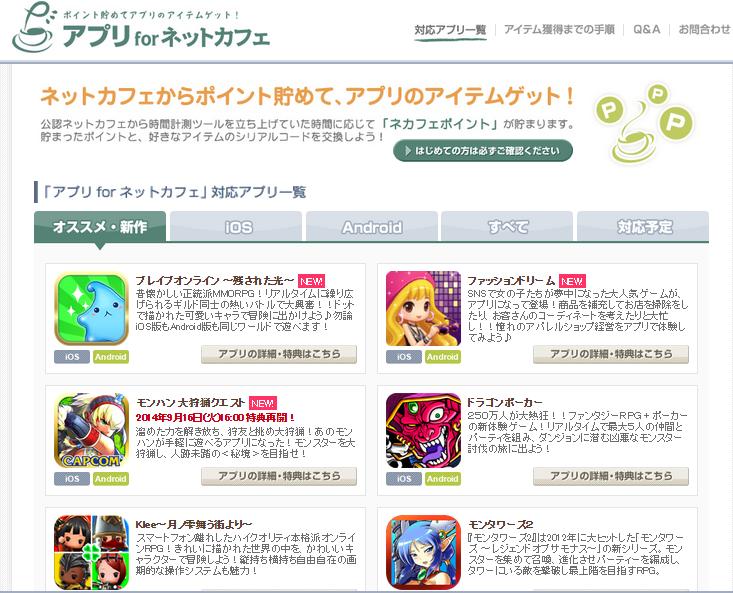Image resolution: width=733 pixels, height=593 pixels.
Task: Open アイテム獲得までの手順 in top menu
Action: (559, 29)
